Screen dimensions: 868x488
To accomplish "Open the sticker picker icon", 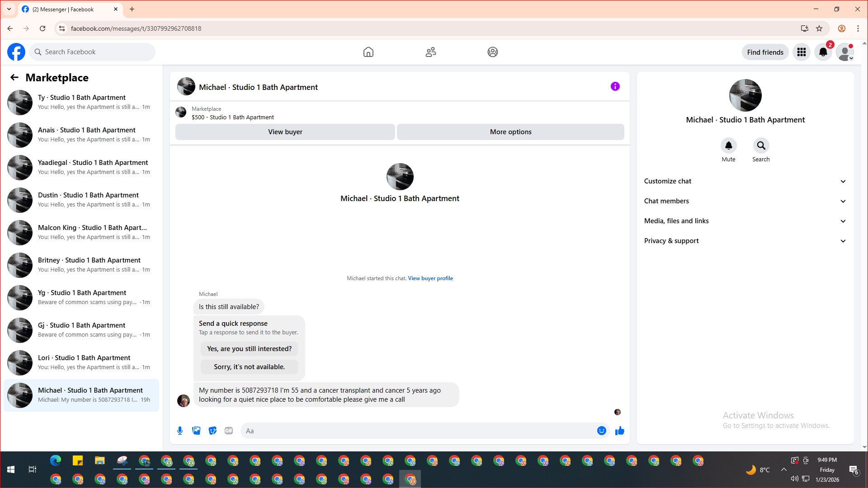I will coord(212,431).
